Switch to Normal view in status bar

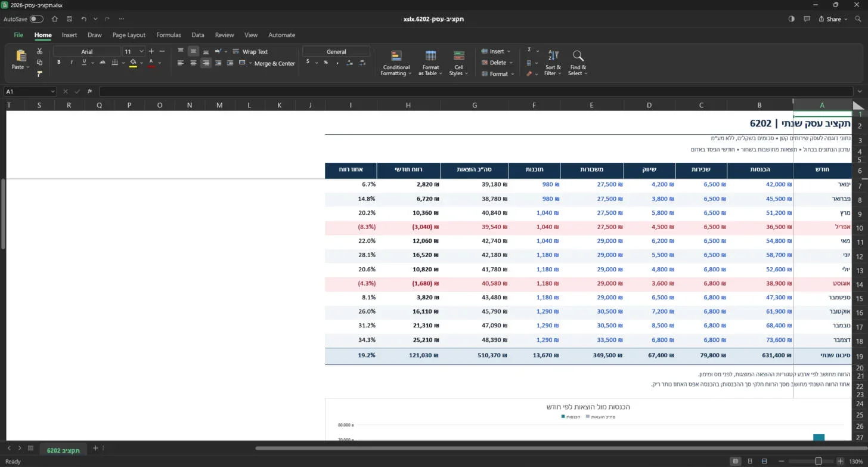click(x=736, y=461)
